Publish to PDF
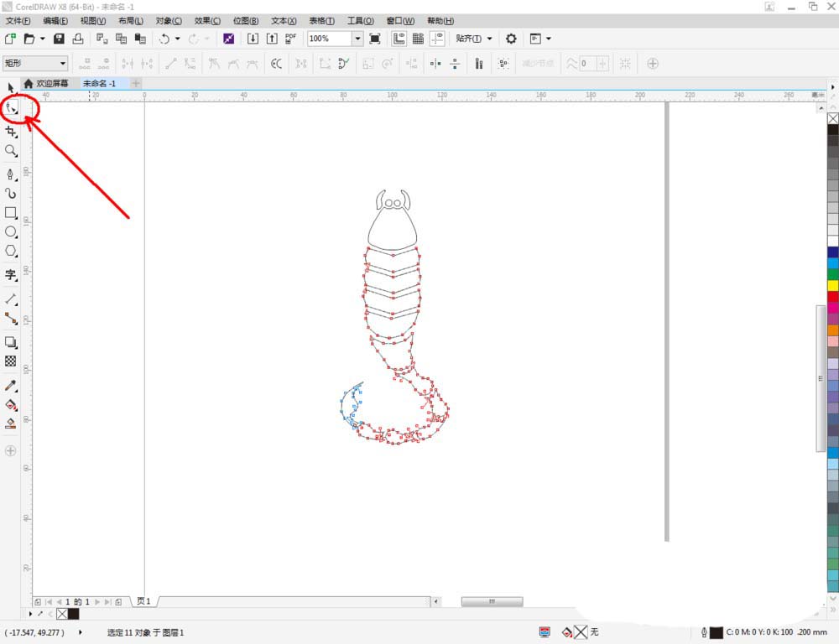The width and height of the screenshot is (839, 644). [x=291, y=39]
